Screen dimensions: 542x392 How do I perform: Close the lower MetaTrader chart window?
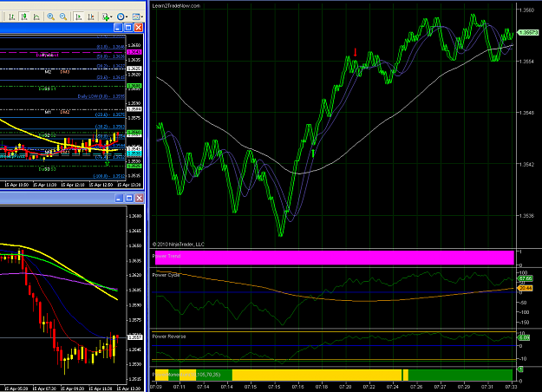pos(139,198)
